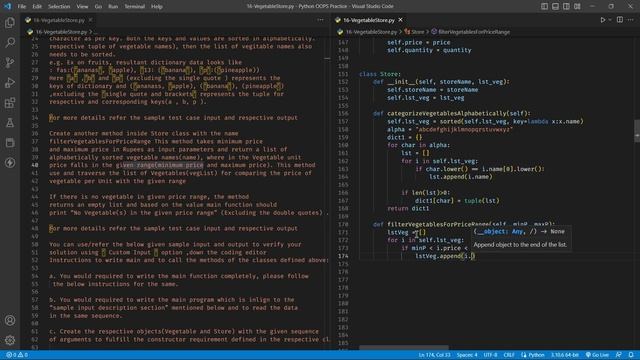Show errors and warnings count in status bar

click(17, 355)
